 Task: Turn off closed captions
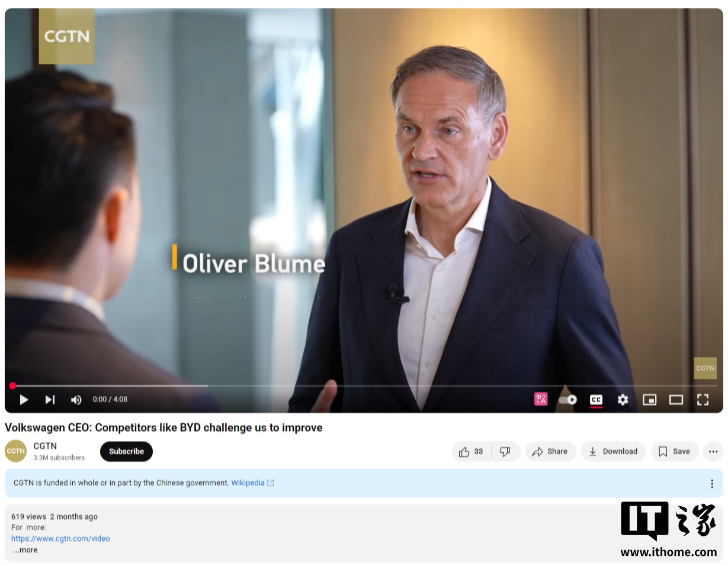click(x=596, y=400)
